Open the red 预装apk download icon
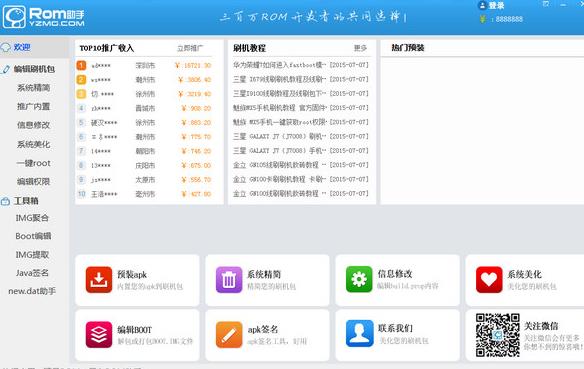 99,279
